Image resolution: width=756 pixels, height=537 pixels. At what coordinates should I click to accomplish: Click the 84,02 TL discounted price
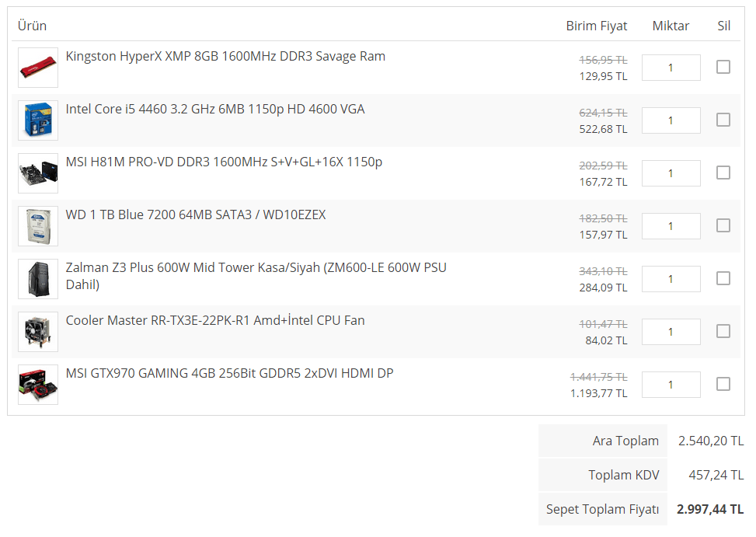tap(607, 341)
